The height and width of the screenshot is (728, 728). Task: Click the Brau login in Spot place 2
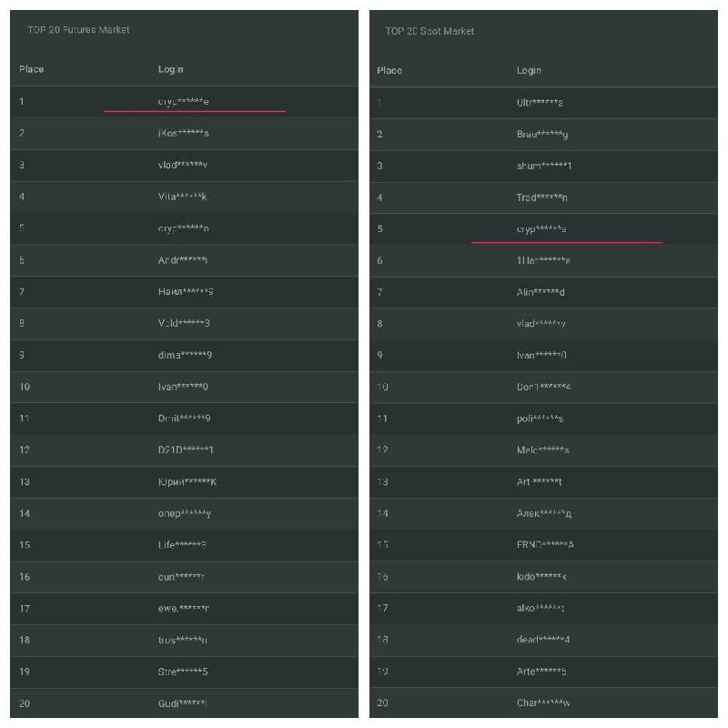coord(541,134)
